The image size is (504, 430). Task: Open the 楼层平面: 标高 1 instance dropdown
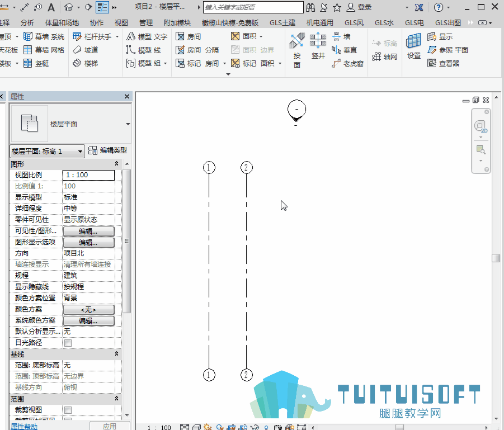click(x=48, y=152)
